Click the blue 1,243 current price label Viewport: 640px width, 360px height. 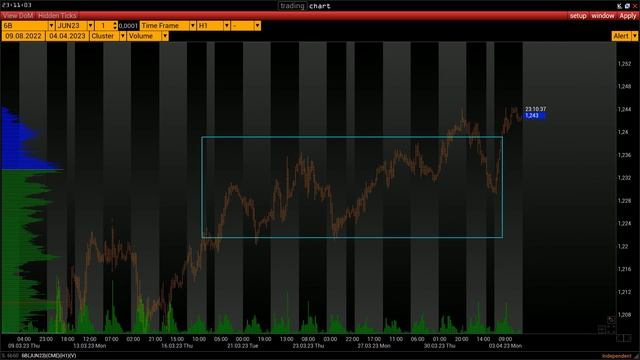coord(535,116)
